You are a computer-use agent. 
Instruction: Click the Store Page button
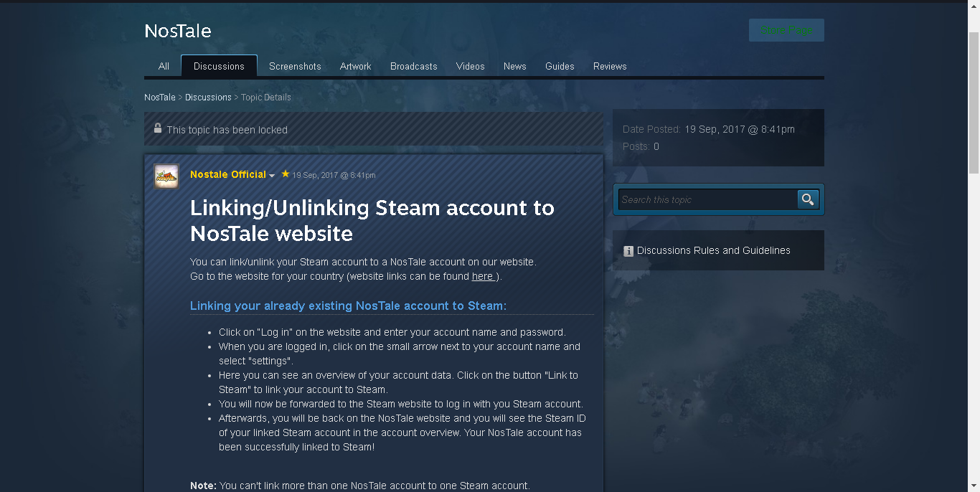coord(786,30)
